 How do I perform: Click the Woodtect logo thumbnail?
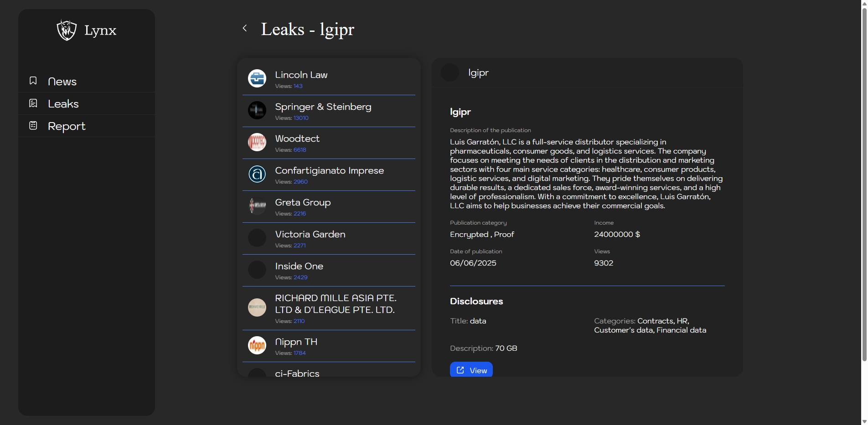257,142
